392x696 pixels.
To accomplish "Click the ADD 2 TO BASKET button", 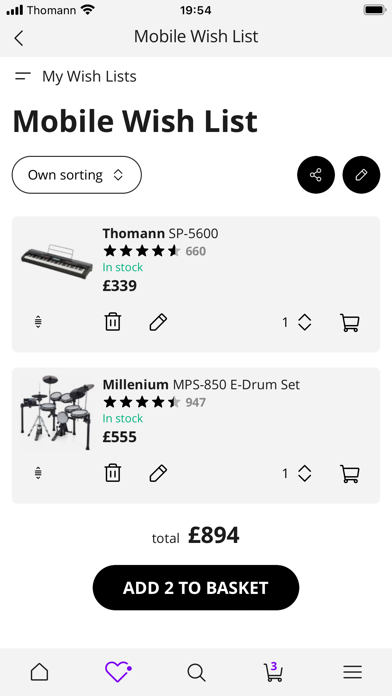I will [196, 588].
